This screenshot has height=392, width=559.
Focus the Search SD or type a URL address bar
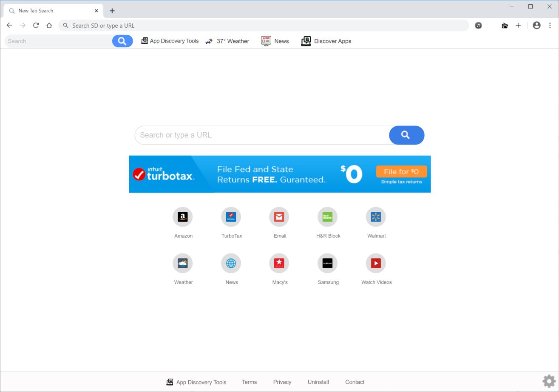point(264,26)
